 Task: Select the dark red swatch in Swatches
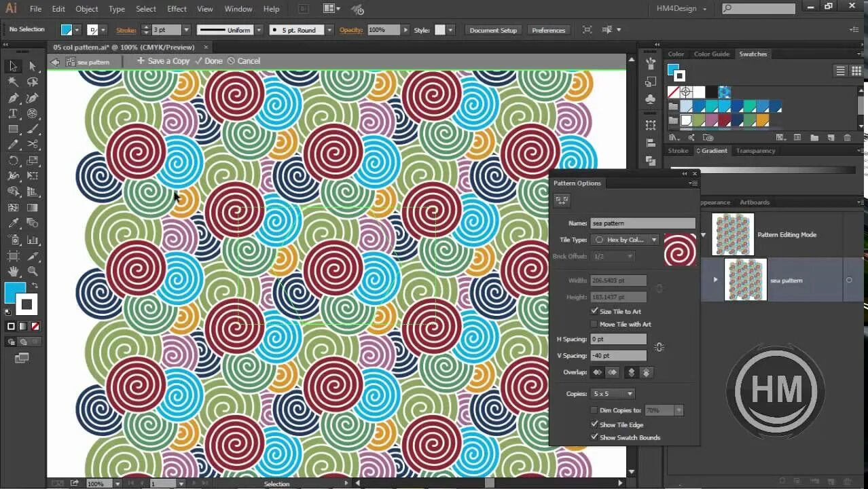(x=725, y=120)
